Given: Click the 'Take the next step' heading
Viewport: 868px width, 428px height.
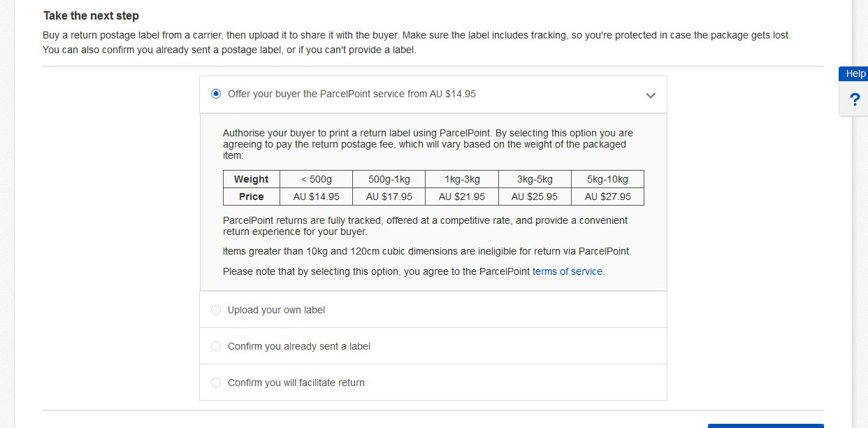Looking at the screenshot, I should coord(91,15).
